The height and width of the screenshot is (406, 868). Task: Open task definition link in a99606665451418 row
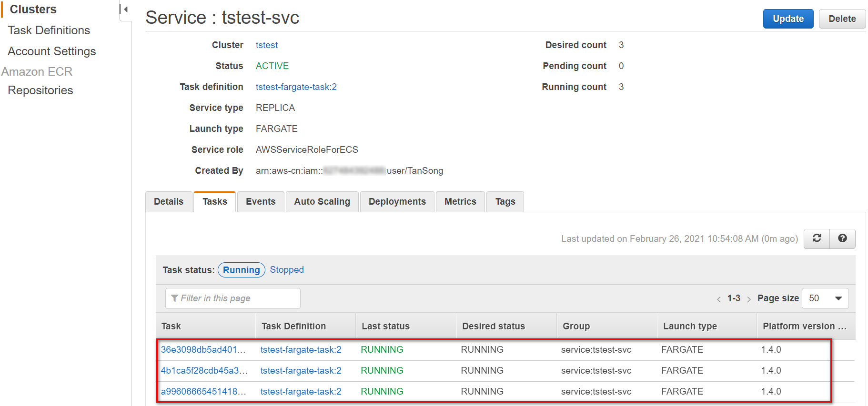click(301, 391)
